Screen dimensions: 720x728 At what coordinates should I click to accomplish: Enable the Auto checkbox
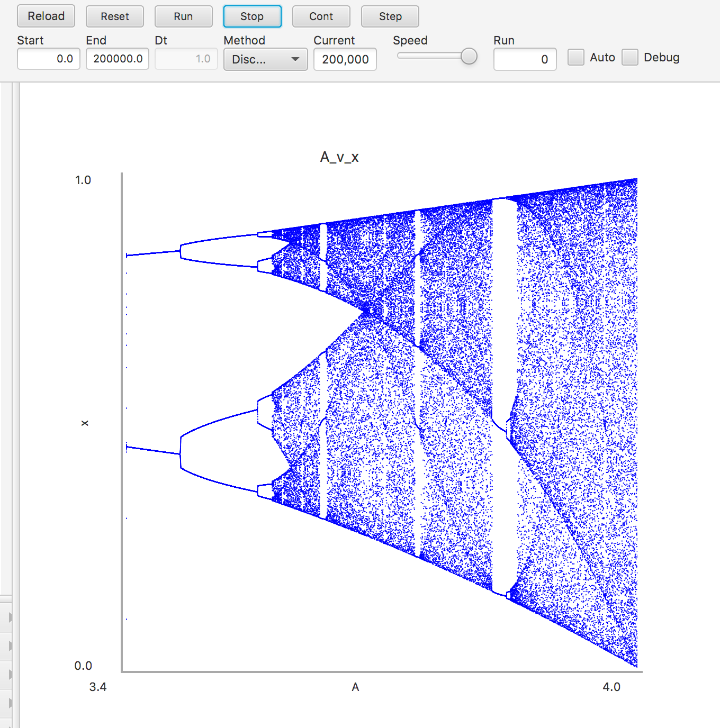pos(576,58)
